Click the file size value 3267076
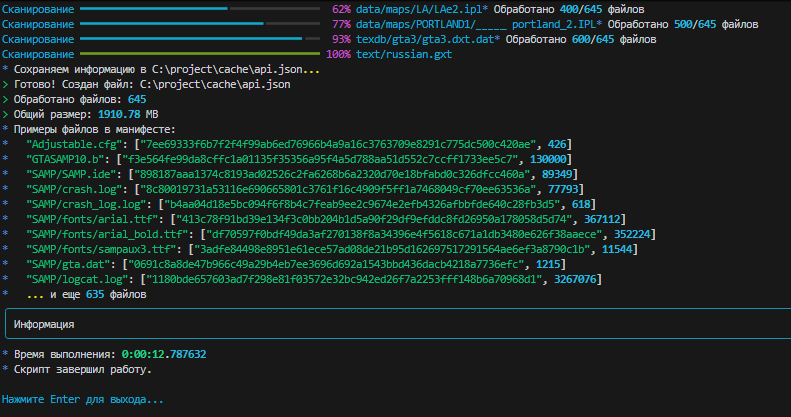The height and width of the screenshot is (417, 791). tap(575, 279)
